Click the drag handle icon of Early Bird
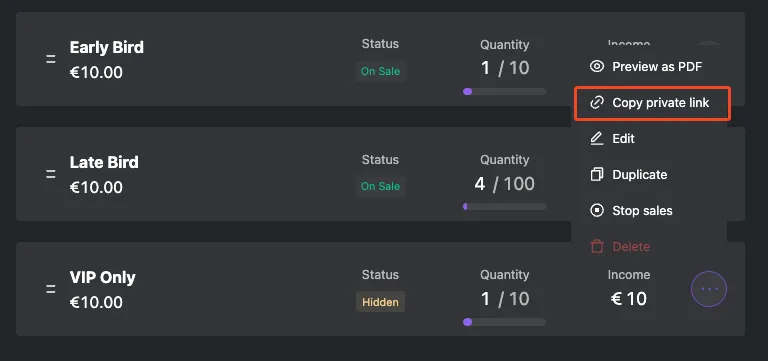This screenshot has width=768, height=361. coord(50,59)
